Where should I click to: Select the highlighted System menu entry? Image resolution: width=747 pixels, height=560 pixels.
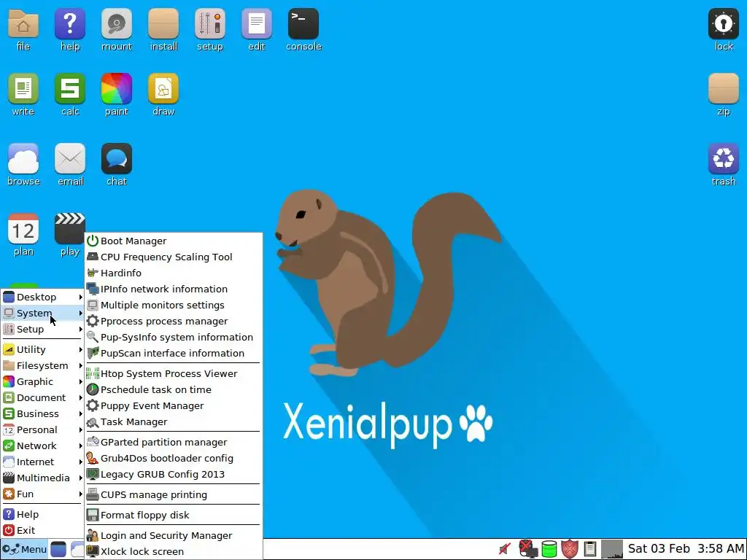pyautogui.click(x=42, y=314)
